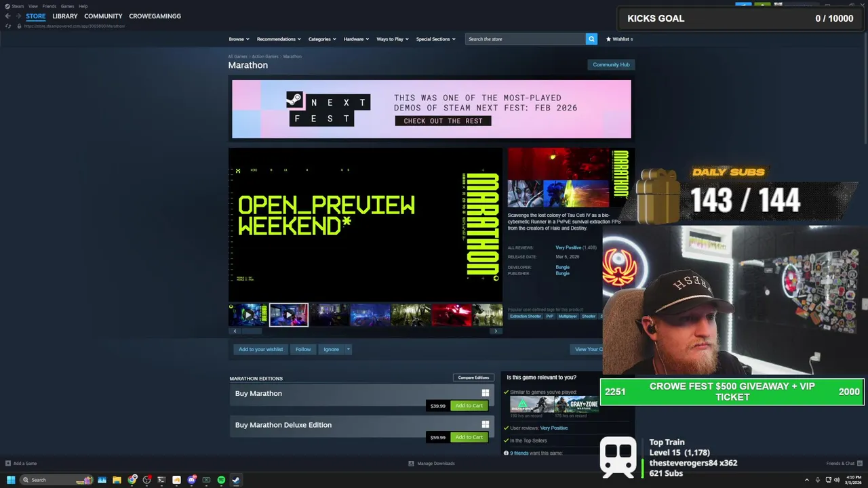This screenshot has width=868, height=488.
Task: Add $39.99 Marathon to cart
Action: [x=469, y=405]
